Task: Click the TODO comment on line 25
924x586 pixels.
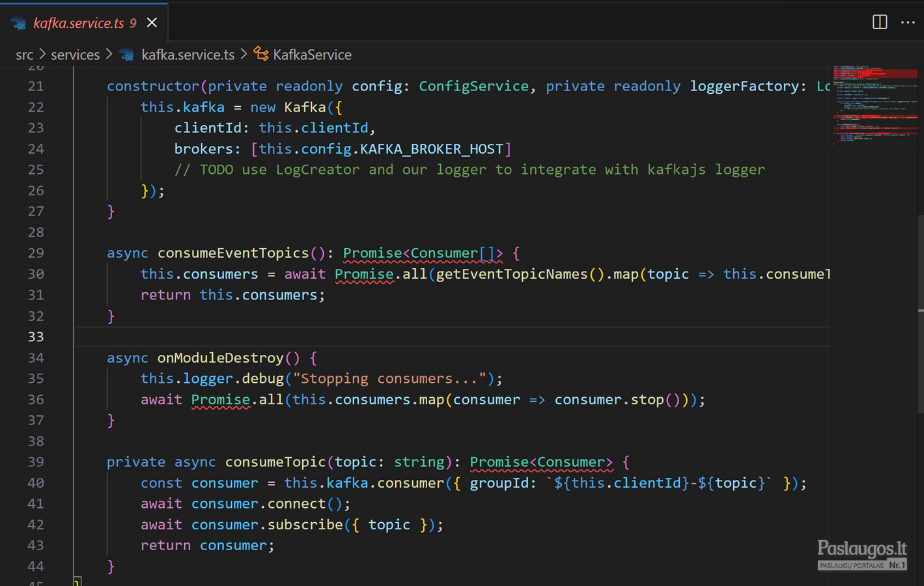Action: (469, 169)
